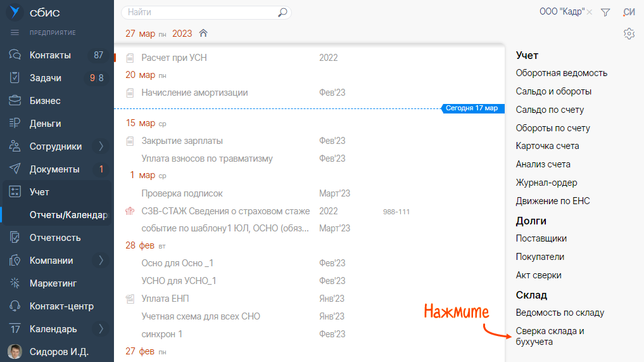Toggle the hamburger menu icon
The width and height of the screenshot is (644, 362).
[x=15, y=32]
